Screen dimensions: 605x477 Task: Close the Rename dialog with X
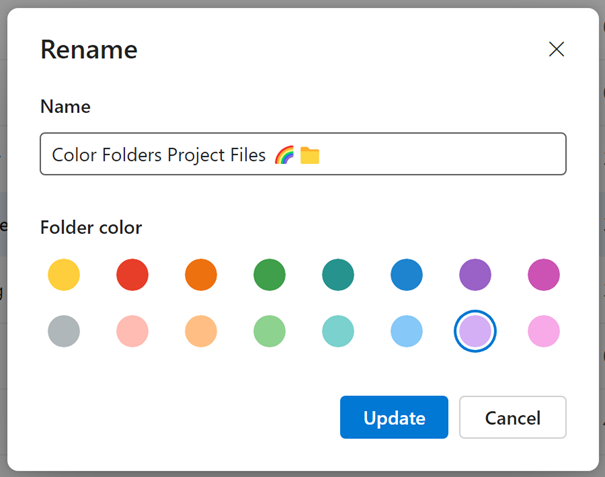(x=557, y=49)
